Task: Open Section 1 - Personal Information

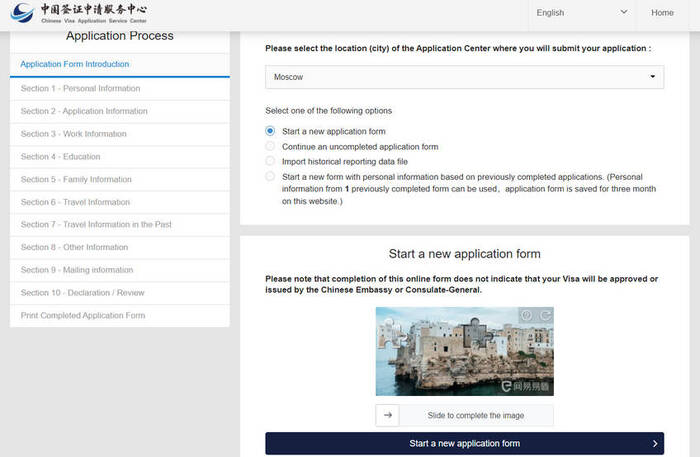Action: [80, 88]
